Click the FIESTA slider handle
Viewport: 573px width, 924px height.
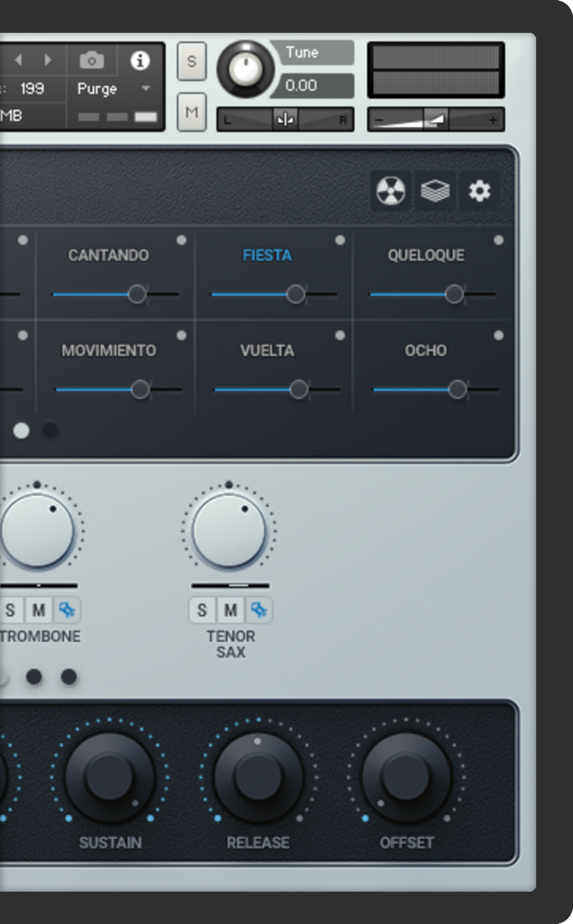click(295, 294)
